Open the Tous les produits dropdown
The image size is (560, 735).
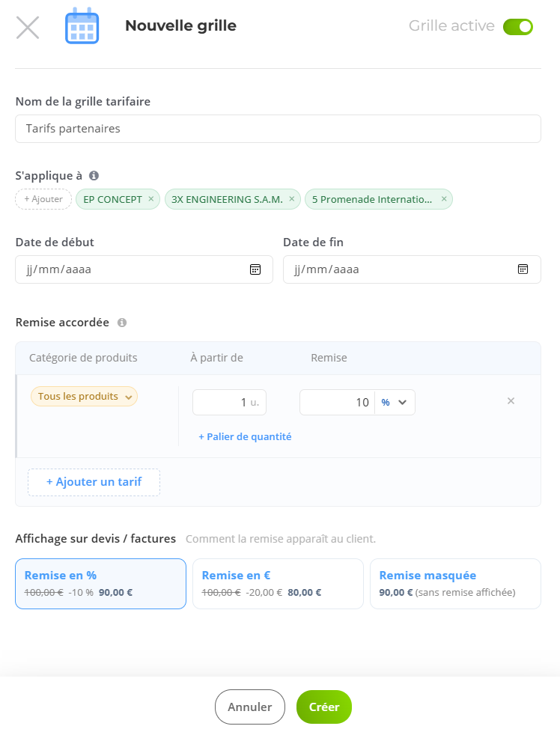coord(84,396)
